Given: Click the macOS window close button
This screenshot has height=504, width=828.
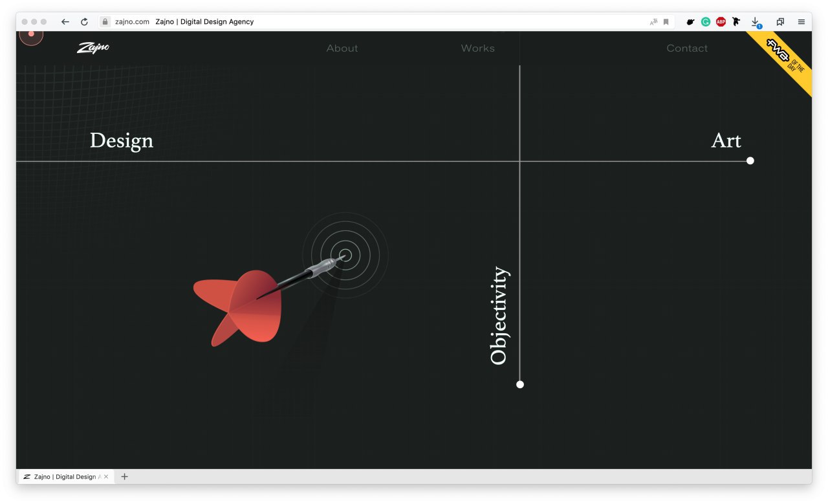Looking at the screenshot, I should tap(25, 22).
